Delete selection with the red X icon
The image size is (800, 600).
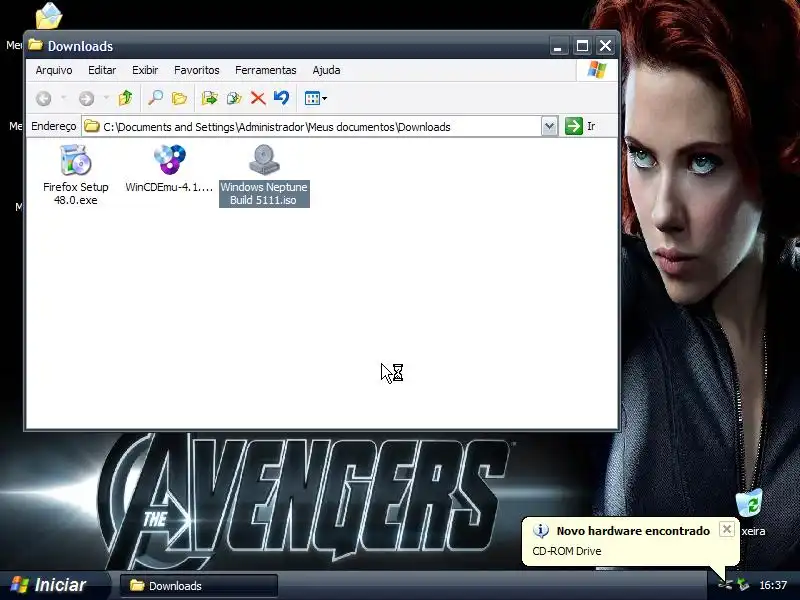point(258,98)
